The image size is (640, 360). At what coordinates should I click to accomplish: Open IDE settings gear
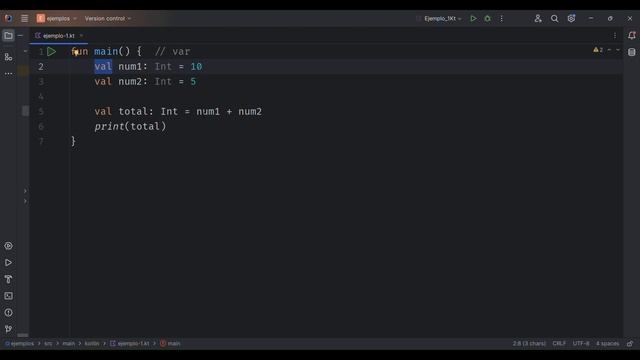[x=571, y=18]
